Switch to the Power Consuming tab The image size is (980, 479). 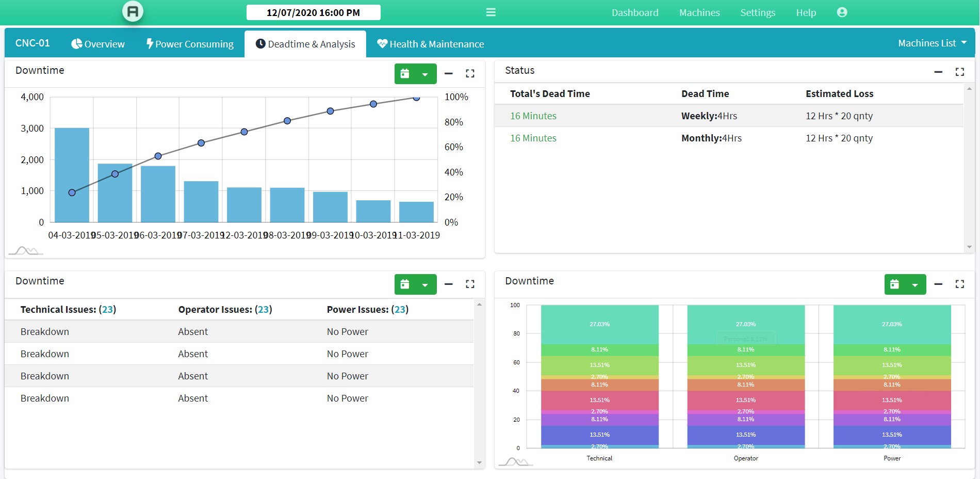tap(190, 44)
